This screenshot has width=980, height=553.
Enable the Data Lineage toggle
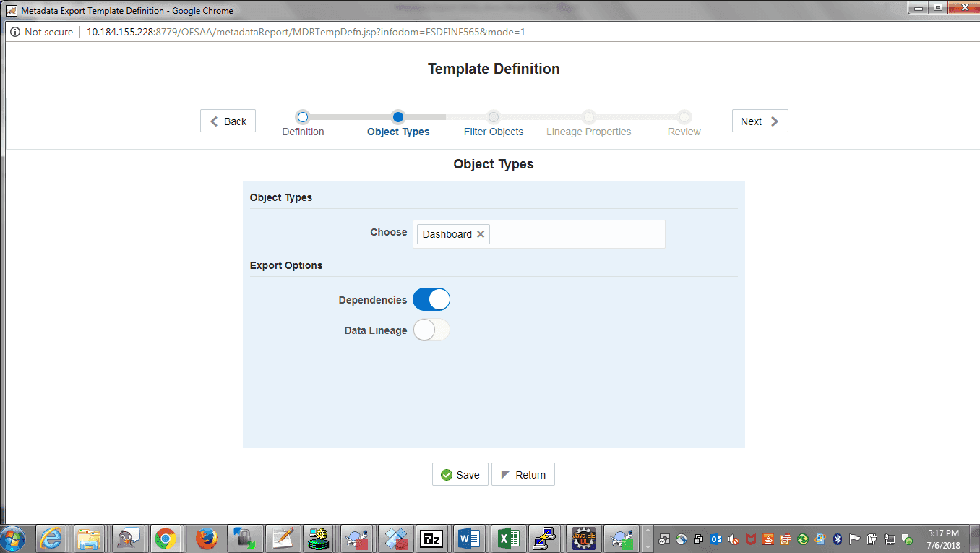(x=431, y=330)
